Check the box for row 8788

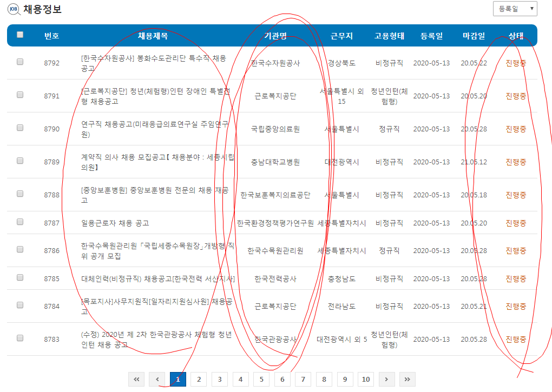[x=20, y=194]
